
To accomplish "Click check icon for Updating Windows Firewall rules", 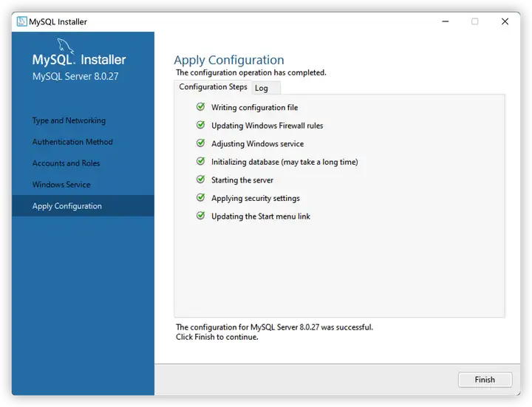I will 201,125.
